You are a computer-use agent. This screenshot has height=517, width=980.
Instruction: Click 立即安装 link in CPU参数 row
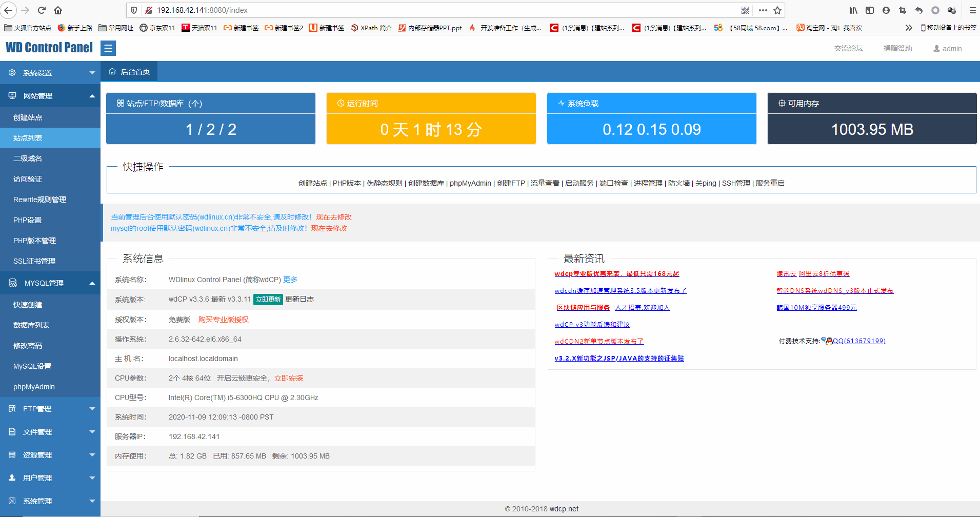(x=289, y=378)
